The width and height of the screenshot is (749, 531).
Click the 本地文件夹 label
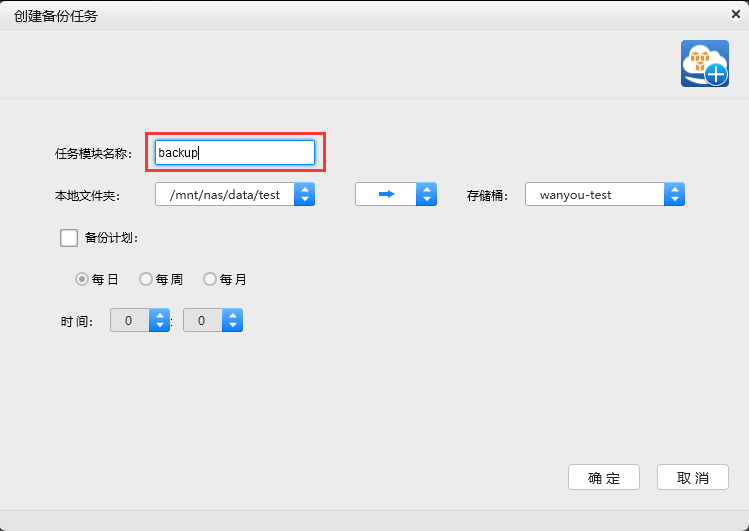pos(87,195)
